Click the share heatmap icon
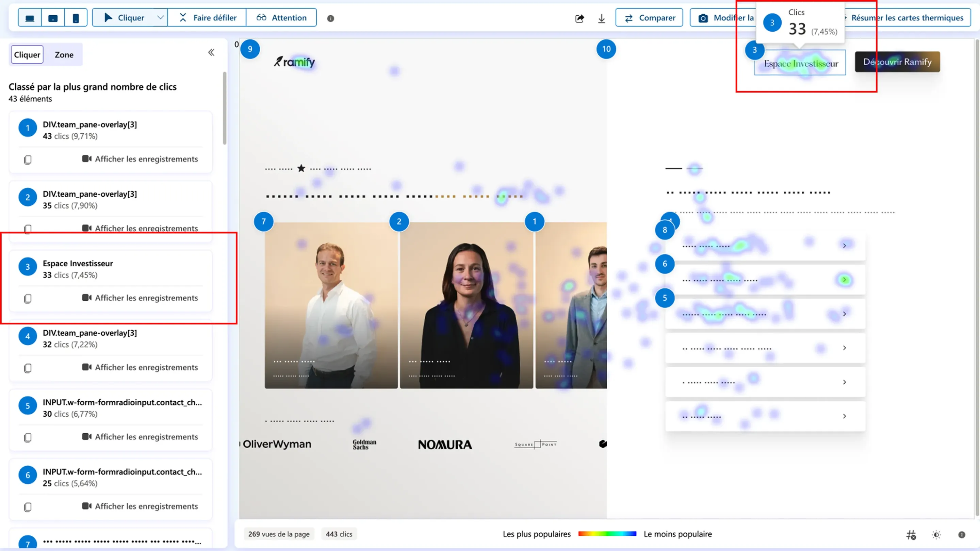980x551 pixels. pos(580,17)
